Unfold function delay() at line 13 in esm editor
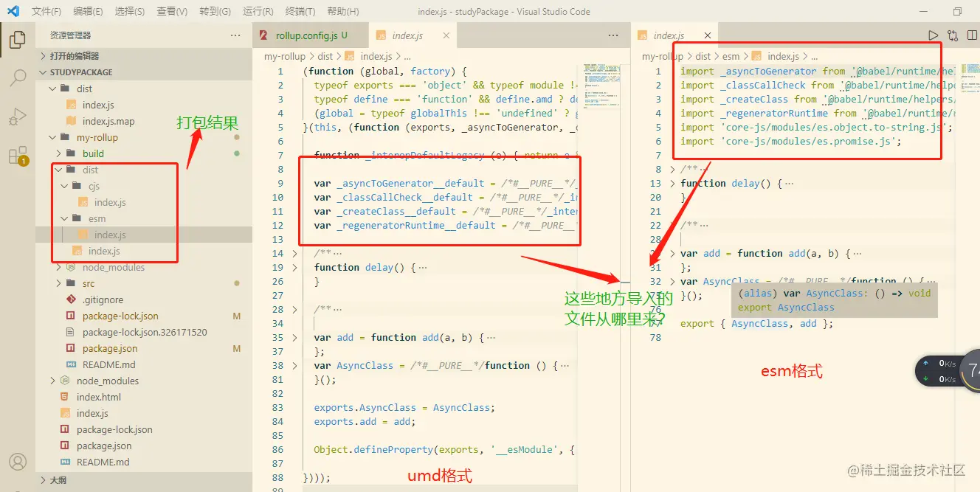Viewport: 980px width, 492px height. (672, 184)
